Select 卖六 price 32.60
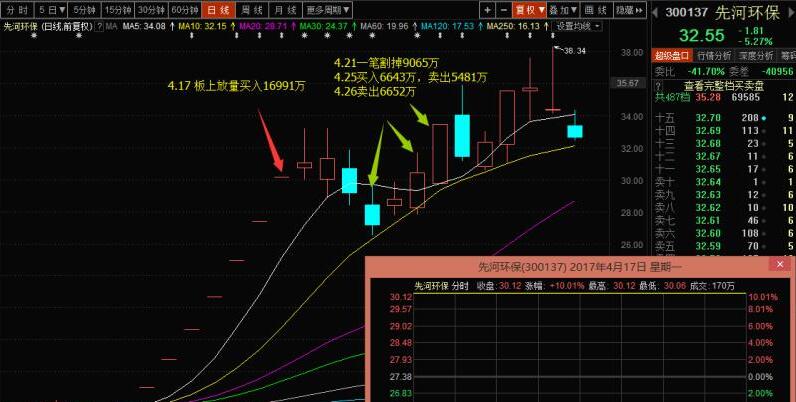This screenshot has height=402, width=796. (x=708, y=233)
